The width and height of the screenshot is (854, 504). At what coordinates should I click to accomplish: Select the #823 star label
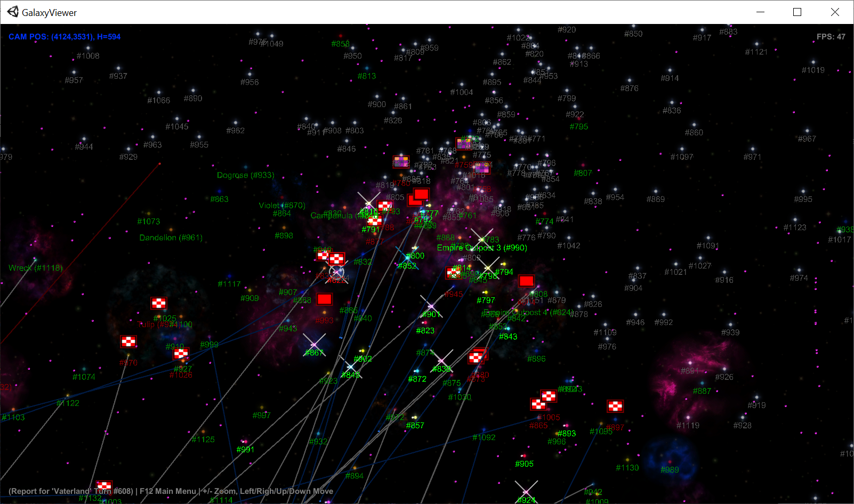425,330
